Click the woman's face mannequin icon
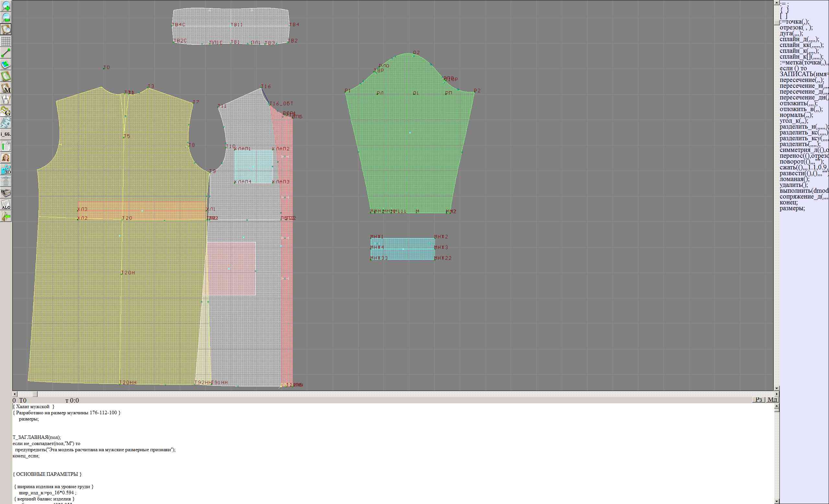 (6, 158)
